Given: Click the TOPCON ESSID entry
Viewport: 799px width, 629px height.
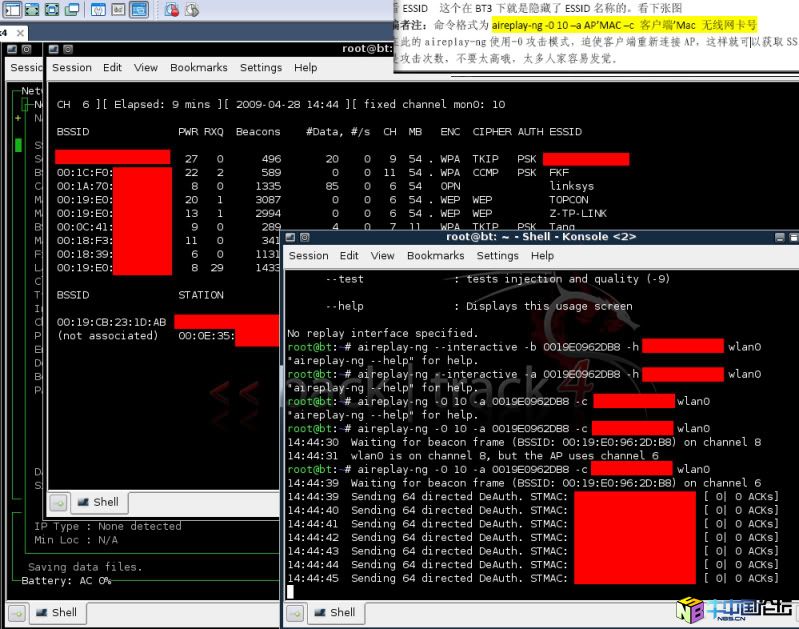Looking at the screenshot, I should pos(569,200).
